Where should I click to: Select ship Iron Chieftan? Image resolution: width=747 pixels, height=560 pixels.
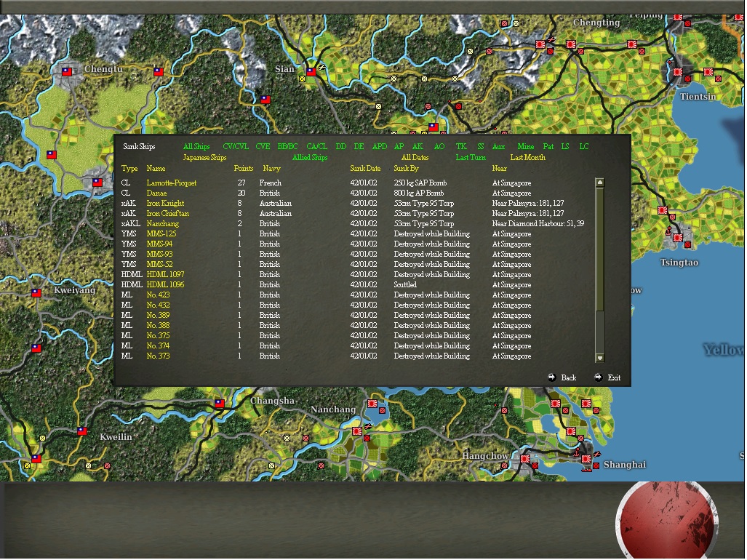pos(168,214)
